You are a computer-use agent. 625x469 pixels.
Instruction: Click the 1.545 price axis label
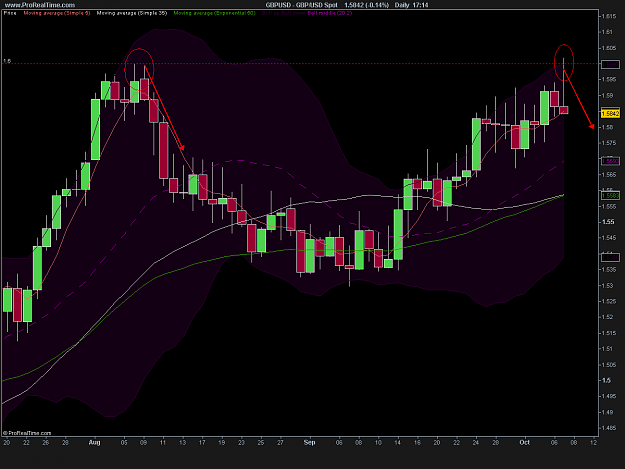609,238
